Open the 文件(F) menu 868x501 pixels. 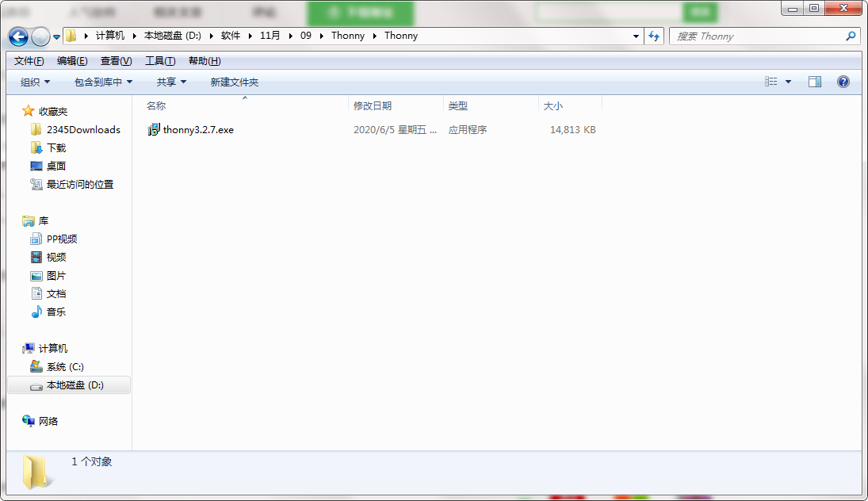click(29, 61)
